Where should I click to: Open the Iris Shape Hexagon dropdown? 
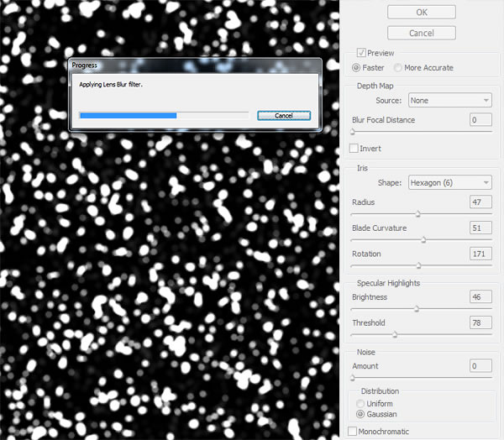[x=450, y=182]
